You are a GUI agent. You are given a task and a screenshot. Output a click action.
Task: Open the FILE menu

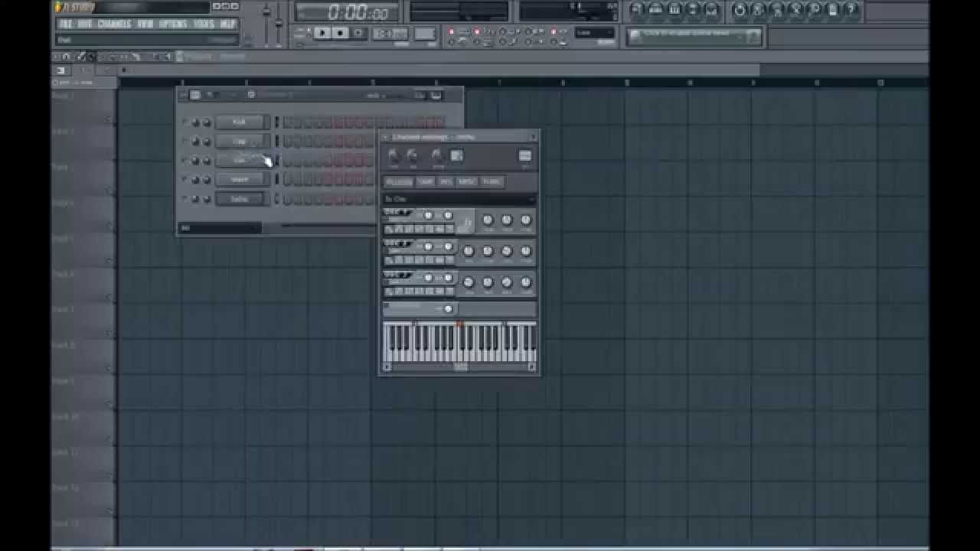point(67,24)
